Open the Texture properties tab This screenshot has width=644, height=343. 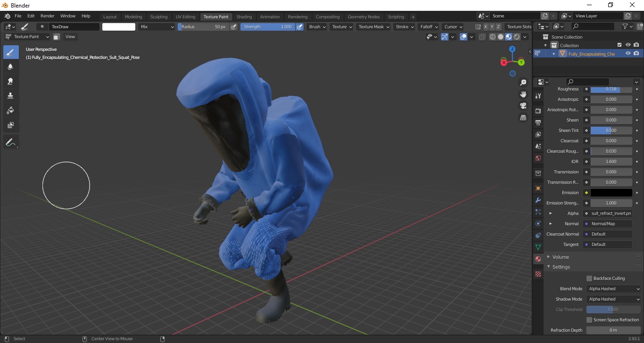[538, 274]
